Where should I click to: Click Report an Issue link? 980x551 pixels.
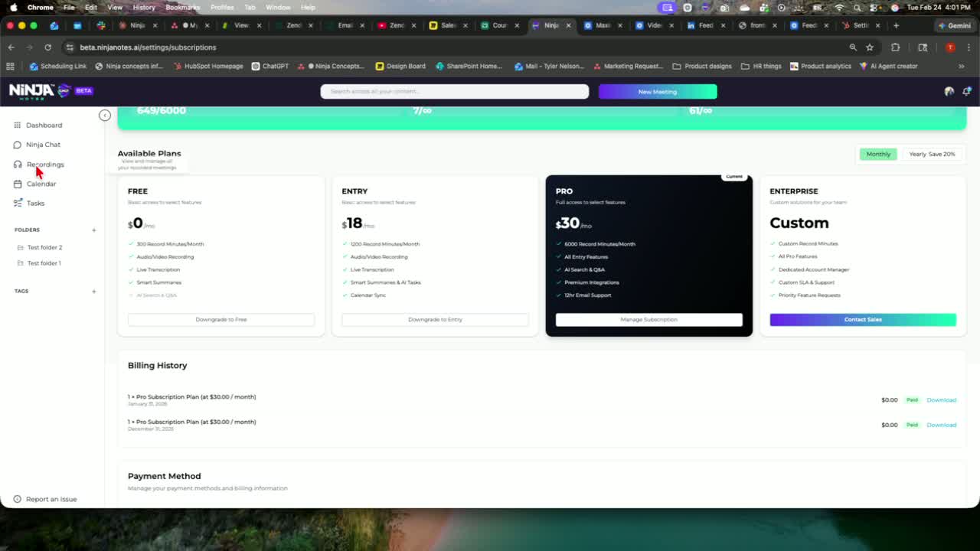(x=51, y=499)
